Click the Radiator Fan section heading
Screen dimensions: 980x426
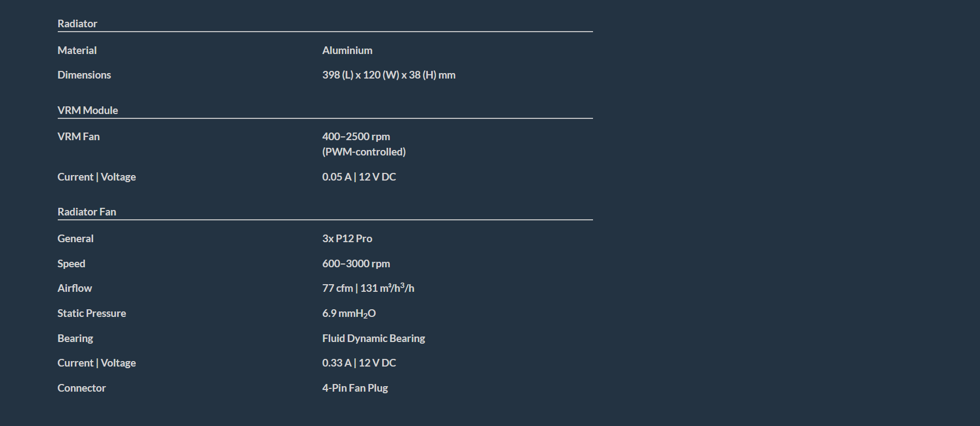click(87, 212)
